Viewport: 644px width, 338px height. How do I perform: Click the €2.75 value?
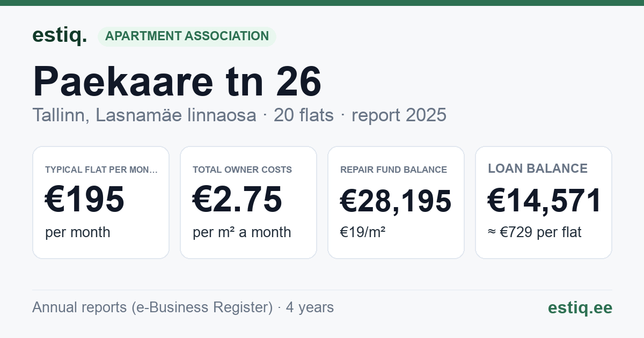point(237,199)
